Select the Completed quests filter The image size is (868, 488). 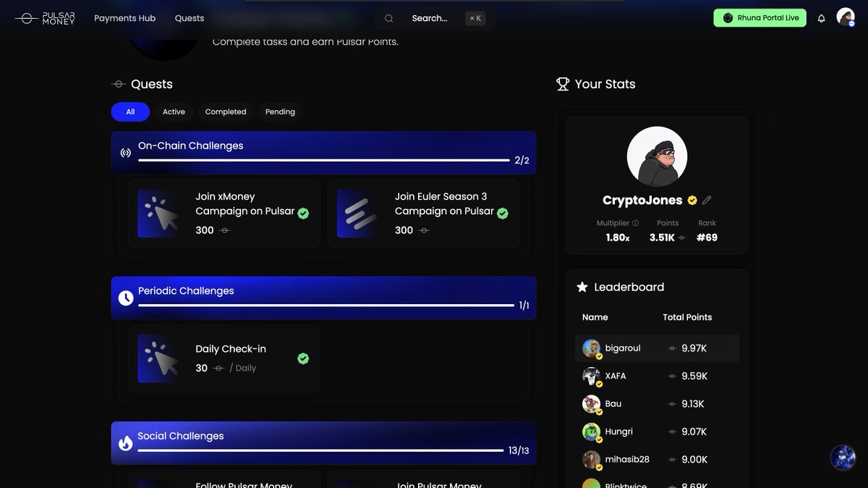pos(226,112)
